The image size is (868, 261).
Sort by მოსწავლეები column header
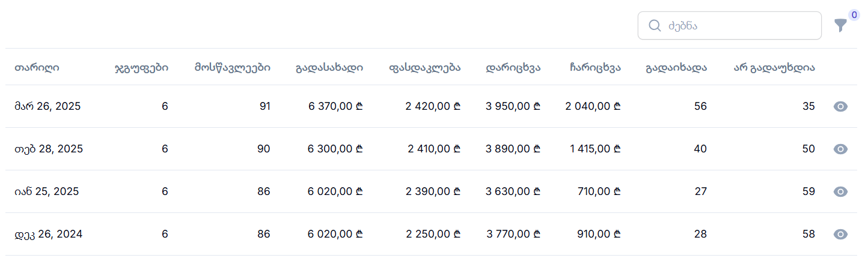point(232,67)
